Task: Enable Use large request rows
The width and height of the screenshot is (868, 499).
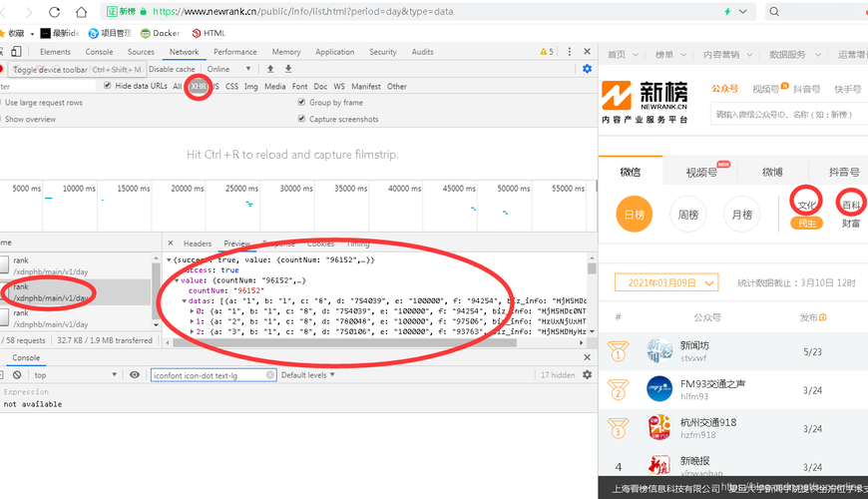Action: coord(43,103)
